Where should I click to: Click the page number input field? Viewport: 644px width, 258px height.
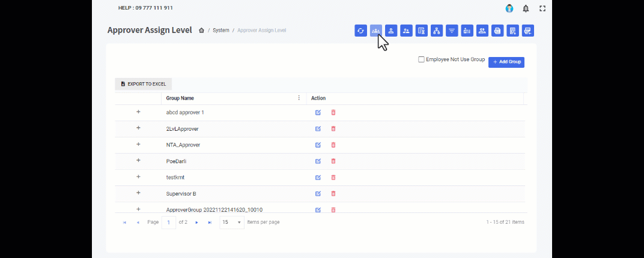[169, 222]
